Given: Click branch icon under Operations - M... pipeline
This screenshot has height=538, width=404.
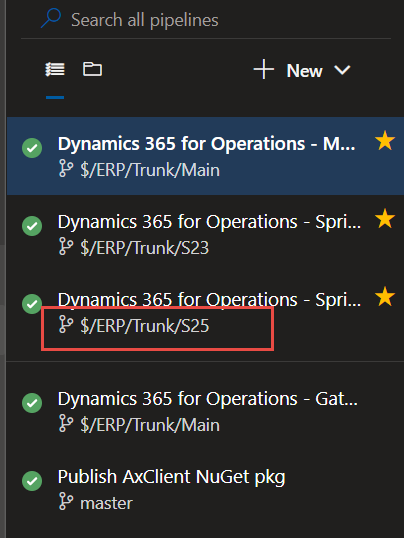Looking at the screenshot, I should coord(66,168).
